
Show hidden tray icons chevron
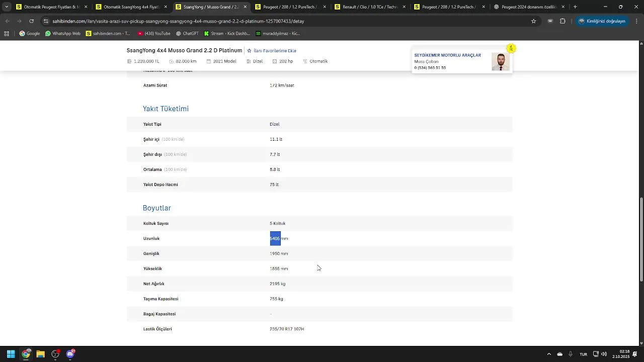click(x=549, y=354)
